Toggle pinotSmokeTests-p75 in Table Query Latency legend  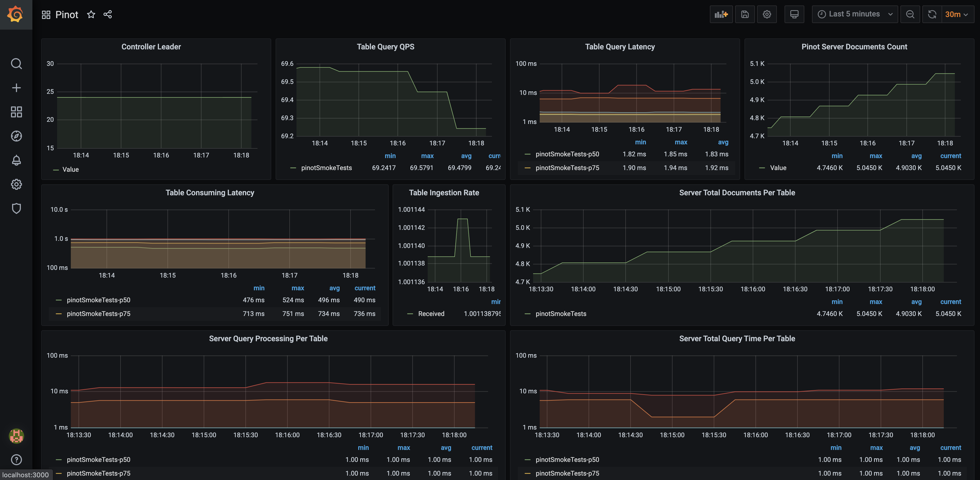(567, 168)
